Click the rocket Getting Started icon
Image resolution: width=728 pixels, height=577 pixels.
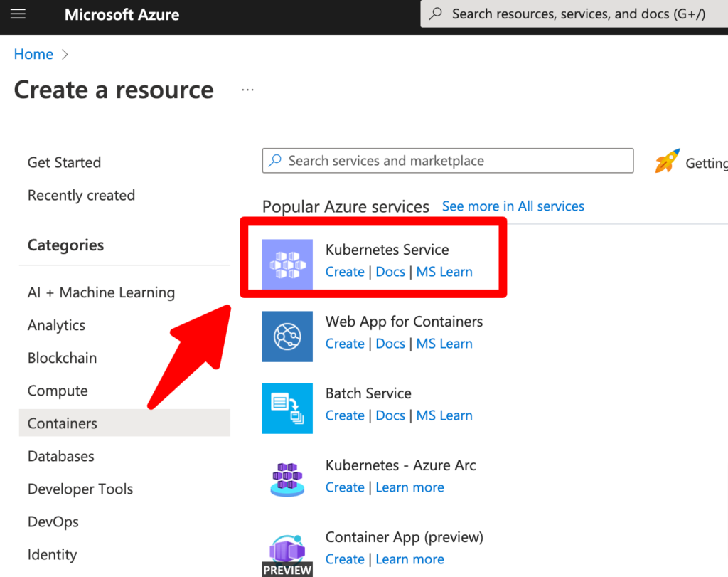coord(667,162)
